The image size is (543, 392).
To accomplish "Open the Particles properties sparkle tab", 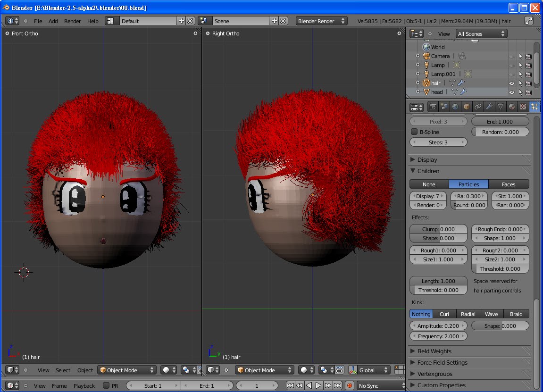I will (535, 107).
